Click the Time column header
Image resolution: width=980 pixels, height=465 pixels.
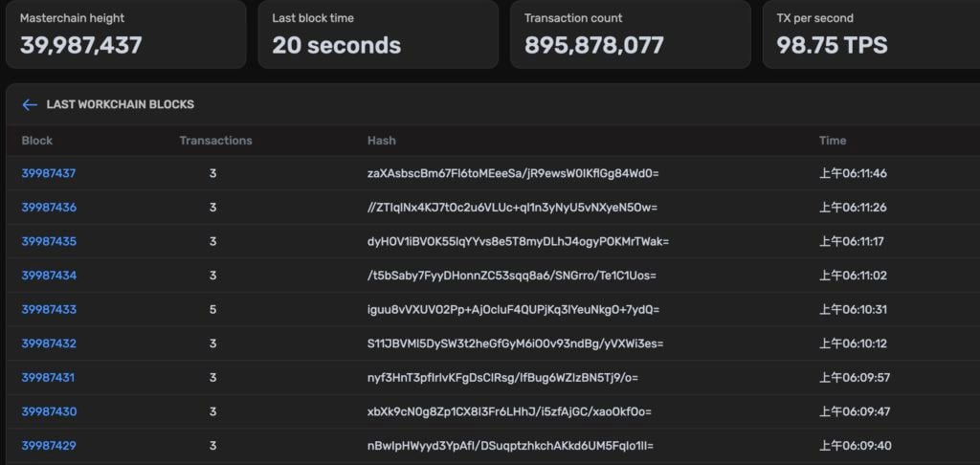tap(832, 141)
